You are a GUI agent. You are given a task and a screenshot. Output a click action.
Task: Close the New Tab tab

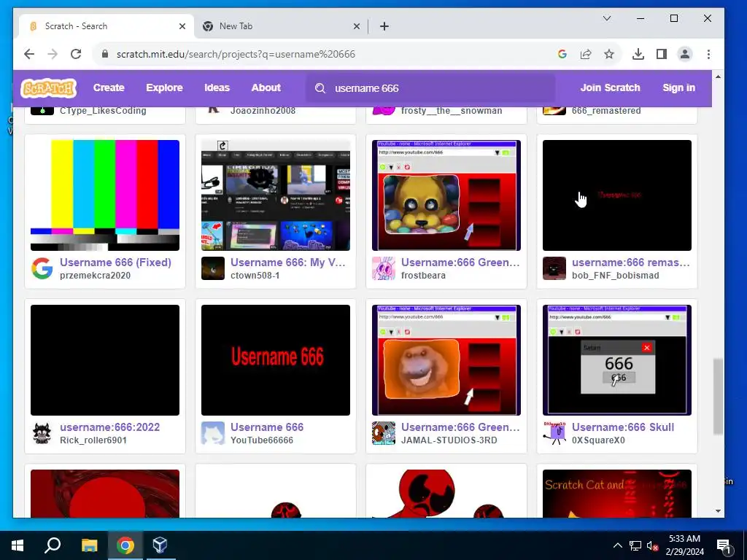(x=356, y=26)
